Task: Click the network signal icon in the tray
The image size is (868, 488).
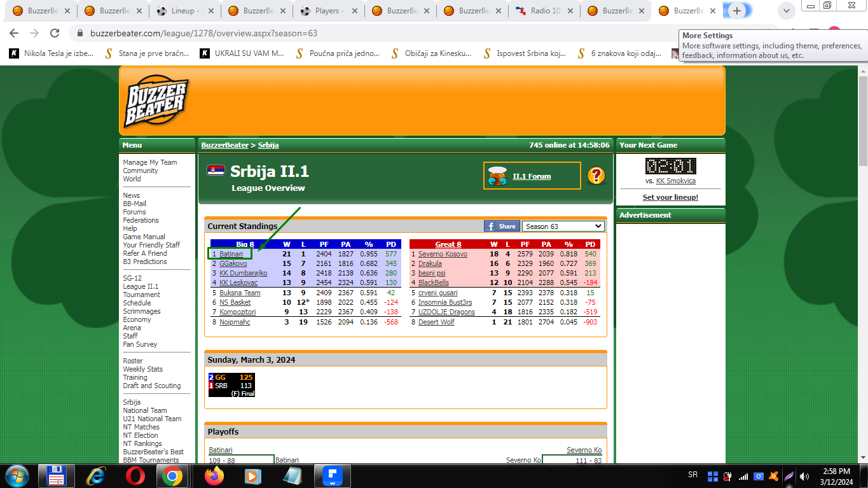Action: point(743,476)
